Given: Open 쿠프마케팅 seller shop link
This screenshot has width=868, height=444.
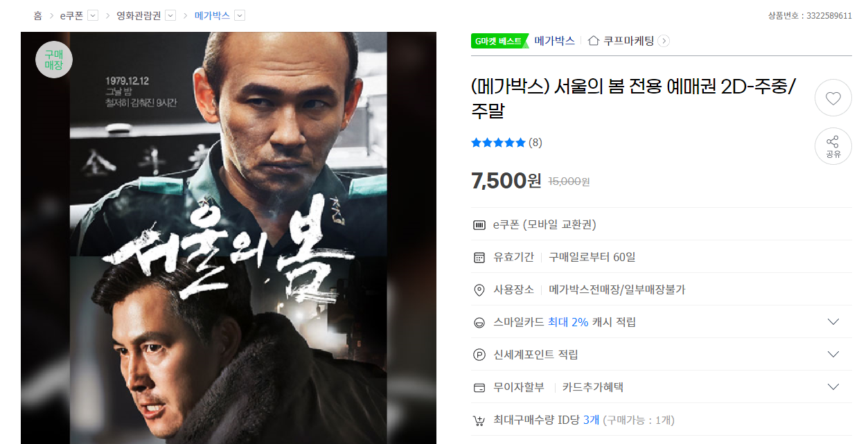Looking at the screenshot, I should tap(628, 41).
